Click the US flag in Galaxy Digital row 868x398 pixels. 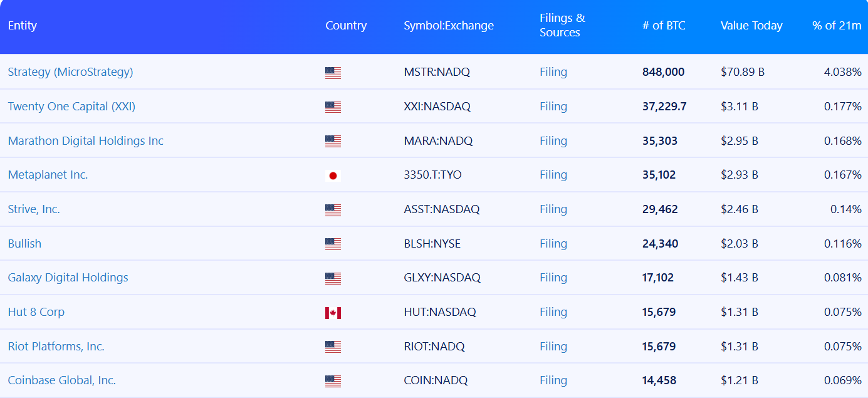pos(333,278)
